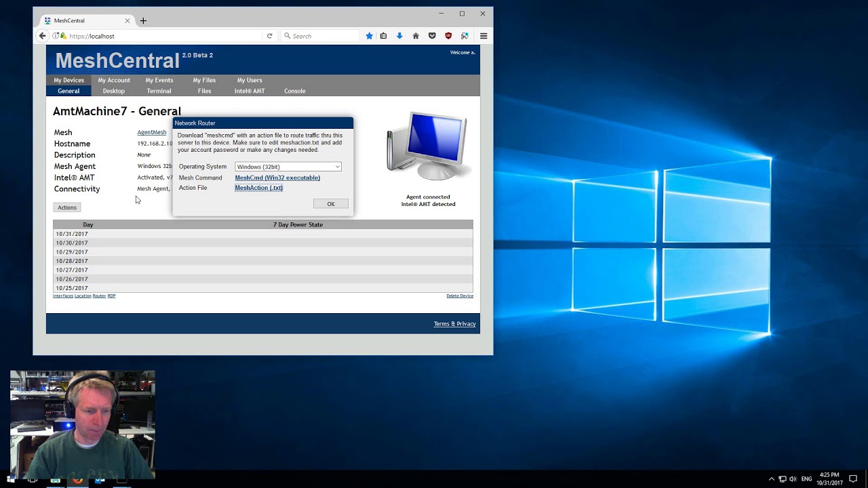Show hidden system tray icons

pyautogui.click(x=771, y=479)
